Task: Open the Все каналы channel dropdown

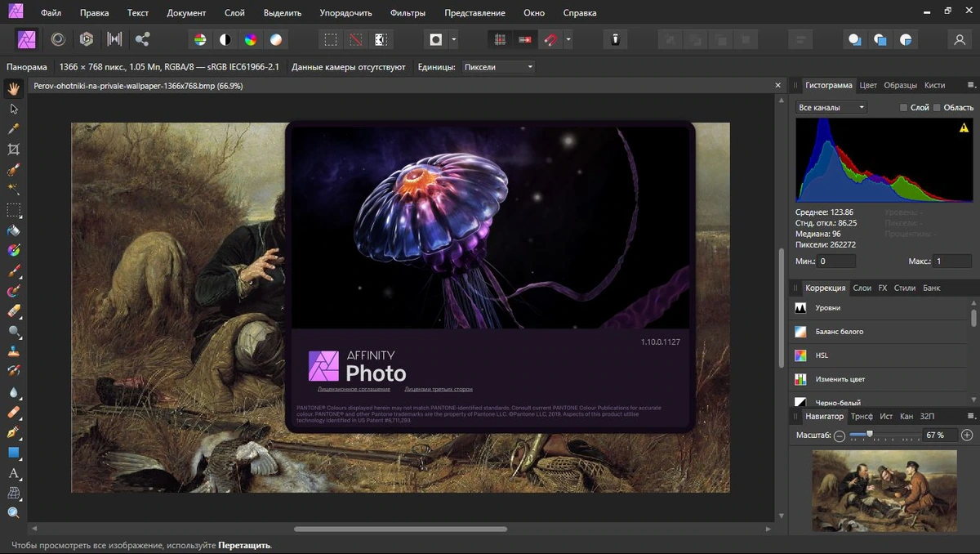Action: click(831, 107)
